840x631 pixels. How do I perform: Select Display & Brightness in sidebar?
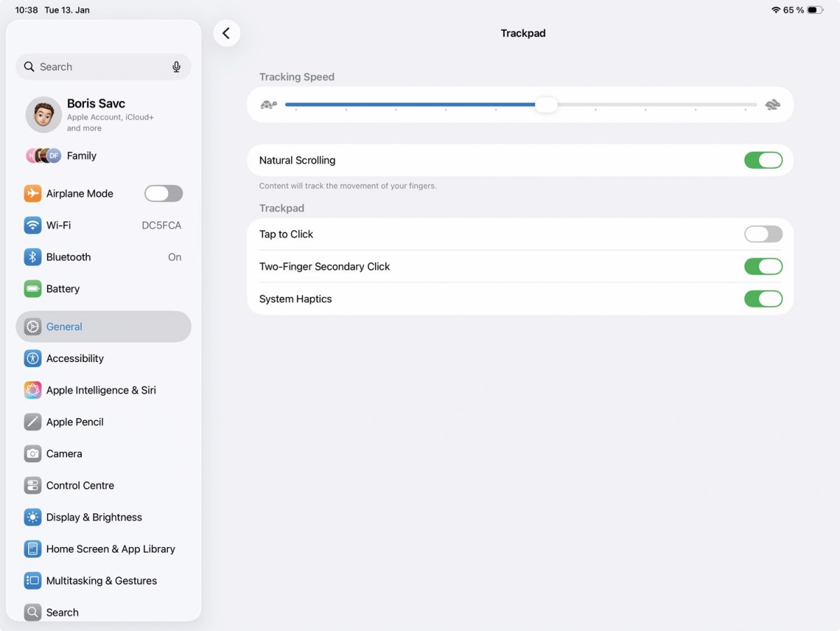click(104, 518)
